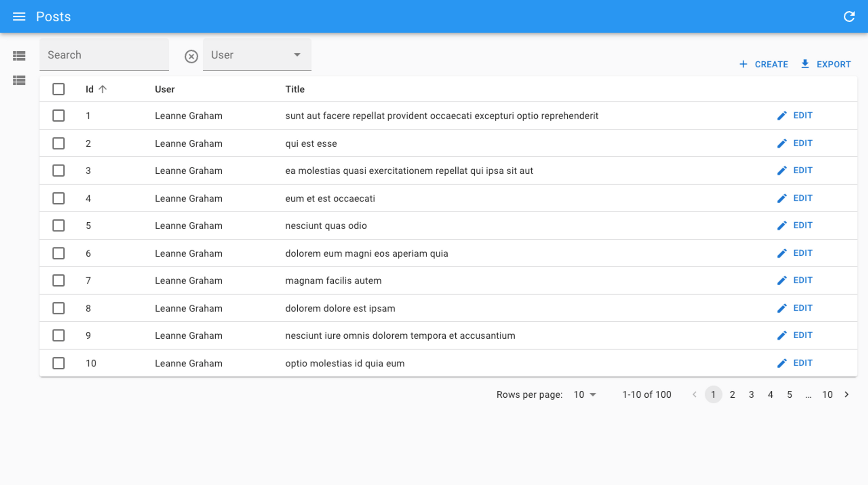Go to next page chevron
Viewport: 868px width, 485px height.
pyautogui.click(x=846, y=394)
